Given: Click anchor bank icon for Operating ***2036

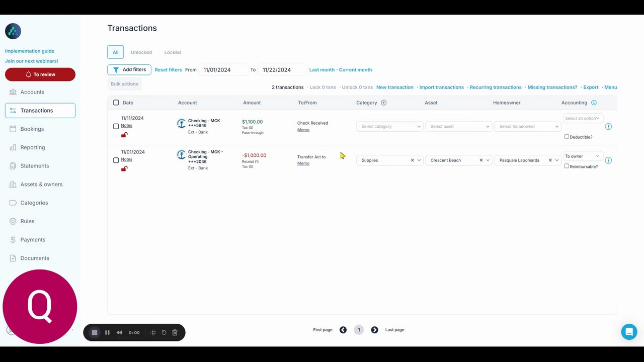Looking at the screenshot, I should (182, 154).
